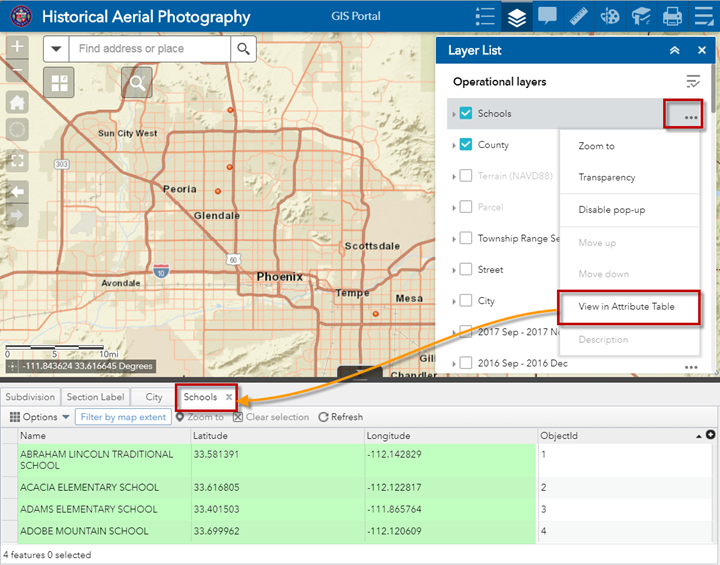Click Filter by map extent button

(123, 417)
